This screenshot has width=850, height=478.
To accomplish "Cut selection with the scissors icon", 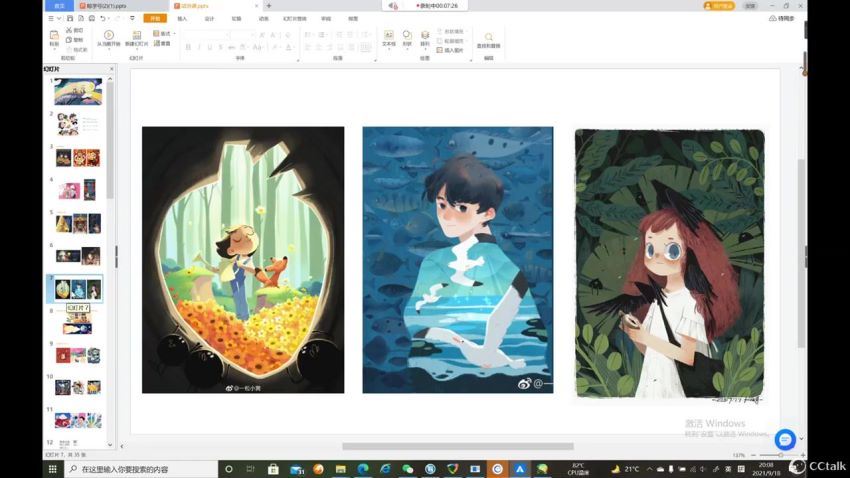I will click(x=69, y=30).
